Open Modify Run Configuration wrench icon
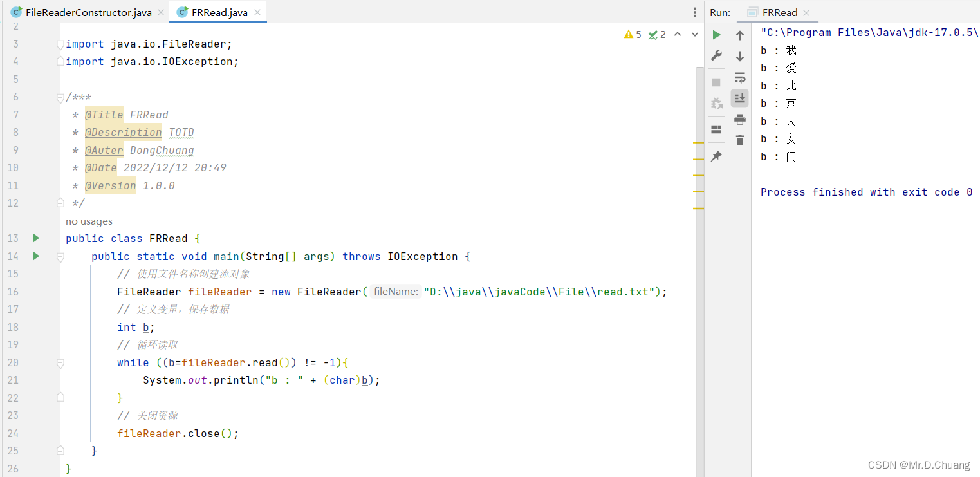 pyautogui.click(x=716, y=56)
